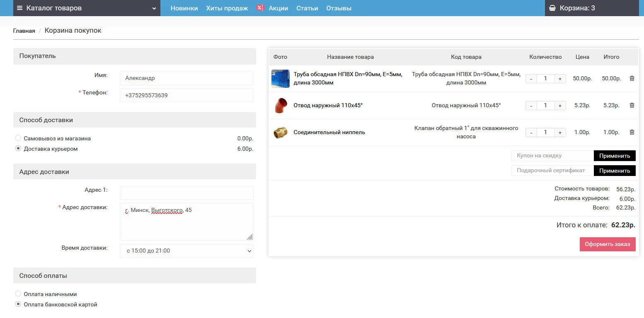The image size is (644, 318).
Task: Open the Новинки menu item
Action: point(184,8)
